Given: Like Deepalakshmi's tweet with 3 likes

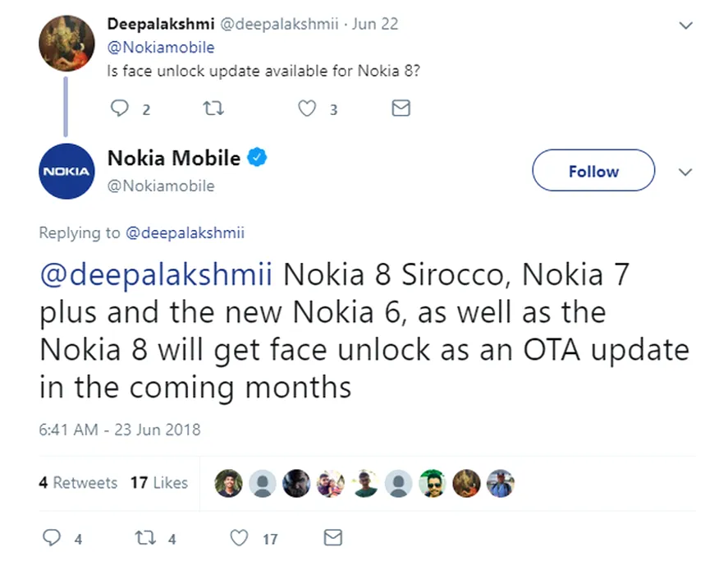Looking at the screenshot, I should coord(307,108).
